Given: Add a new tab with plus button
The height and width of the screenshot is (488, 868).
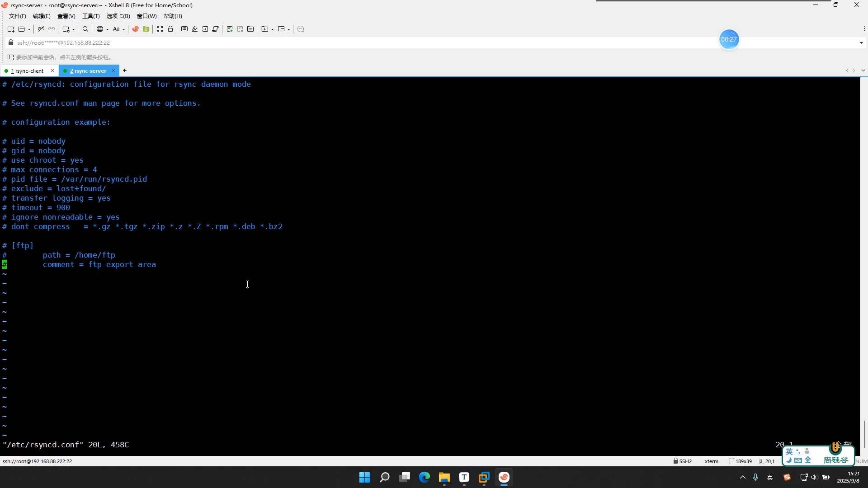Looking at the screenshot, I should pos(125,70).
